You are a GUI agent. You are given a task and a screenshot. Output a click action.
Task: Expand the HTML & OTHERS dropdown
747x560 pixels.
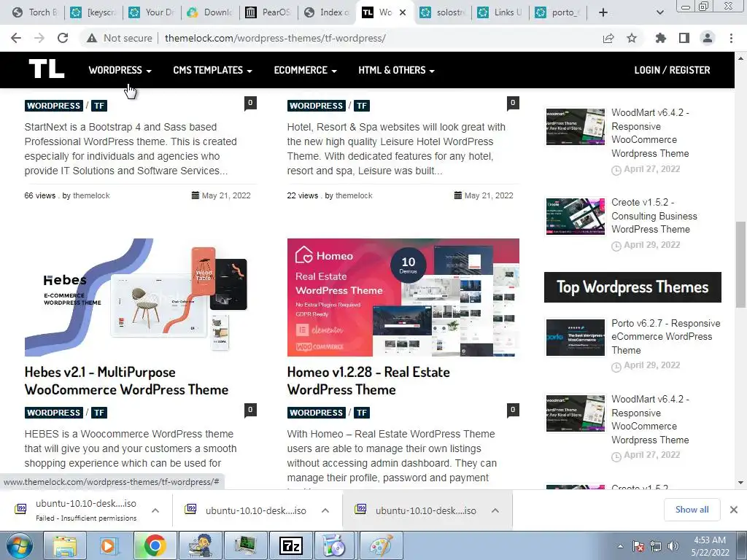[396, 70]
